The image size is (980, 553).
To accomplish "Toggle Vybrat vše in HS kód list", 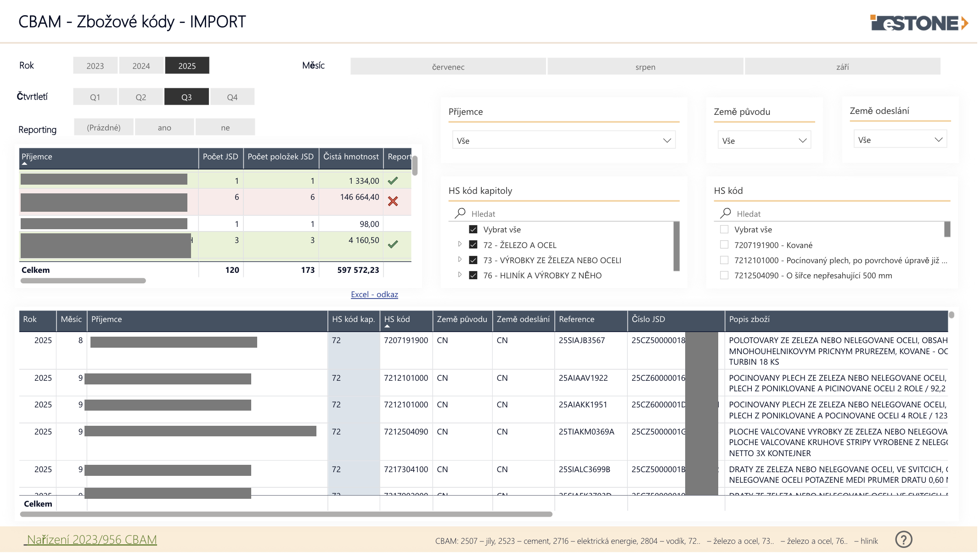I will tap(724, 229).
